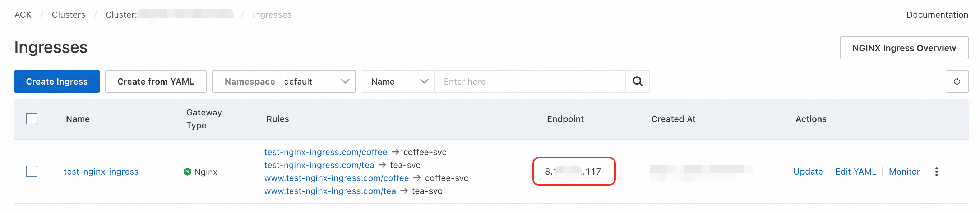Expand the Name search filter dropdown
The height and width of the screenshot is (213, 980).
tap(398, 82)
